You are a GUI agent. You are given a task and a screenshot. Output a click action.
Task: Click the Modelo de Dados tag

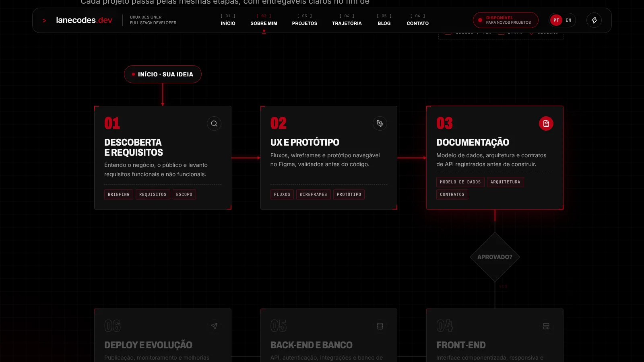click(x=460, y=182)
